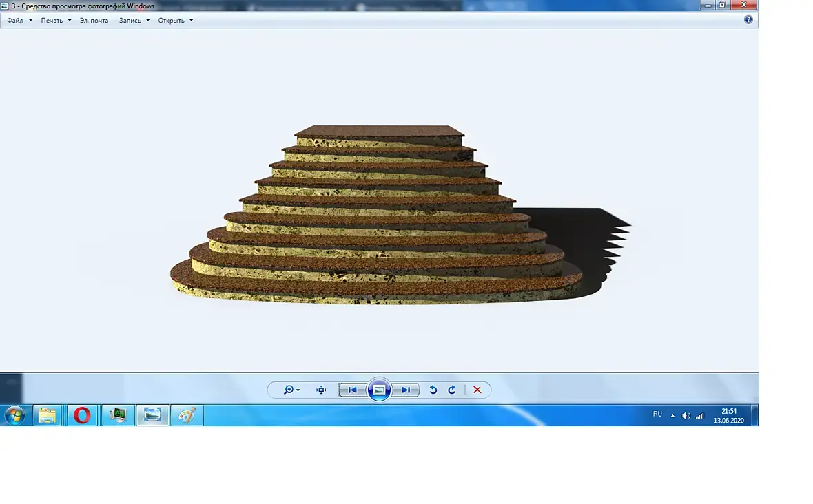Delete the photo with the red X
813x504 pixels.
point(477,390)
